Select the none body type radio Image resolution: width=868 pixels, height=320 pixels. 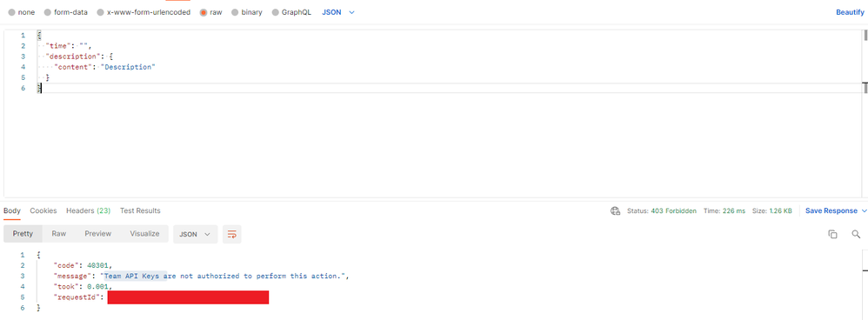point(11,12)
